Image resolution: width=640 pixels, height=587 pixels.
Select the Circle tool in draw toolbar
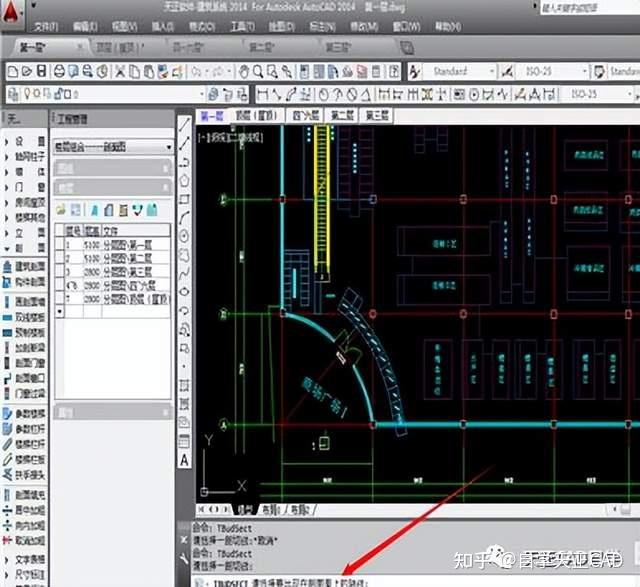[184, 236]
